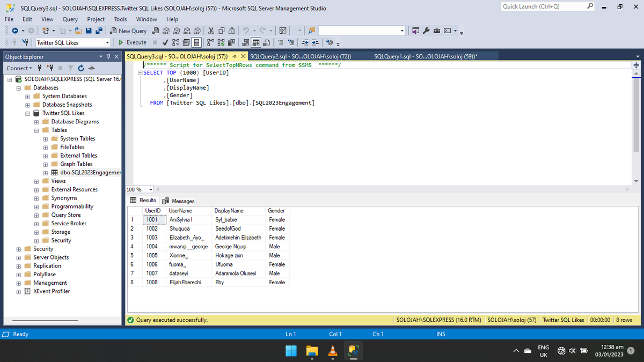Open the Query menu
644x362 pixels.
click(70, 19)
